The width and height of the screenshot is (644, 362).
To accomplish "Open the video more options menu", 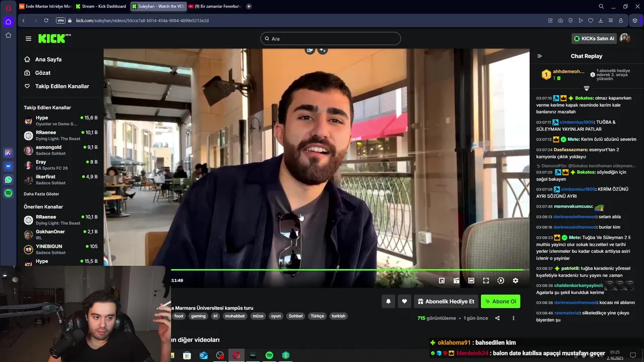I will [513, 318].
